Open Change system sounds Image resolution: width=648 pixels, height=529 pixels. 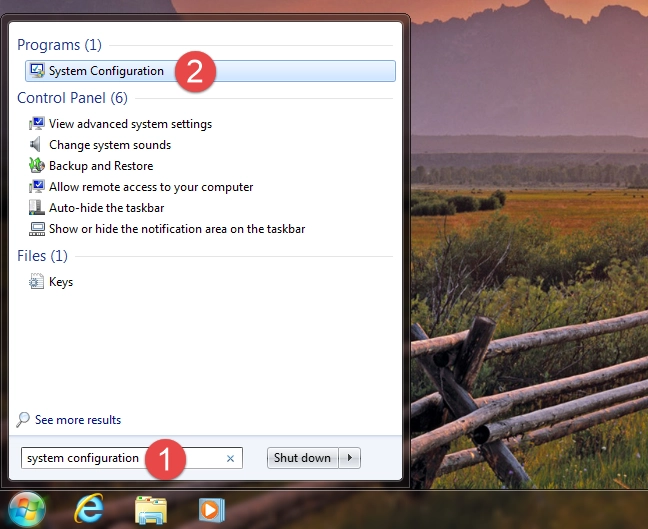[110, 145]
